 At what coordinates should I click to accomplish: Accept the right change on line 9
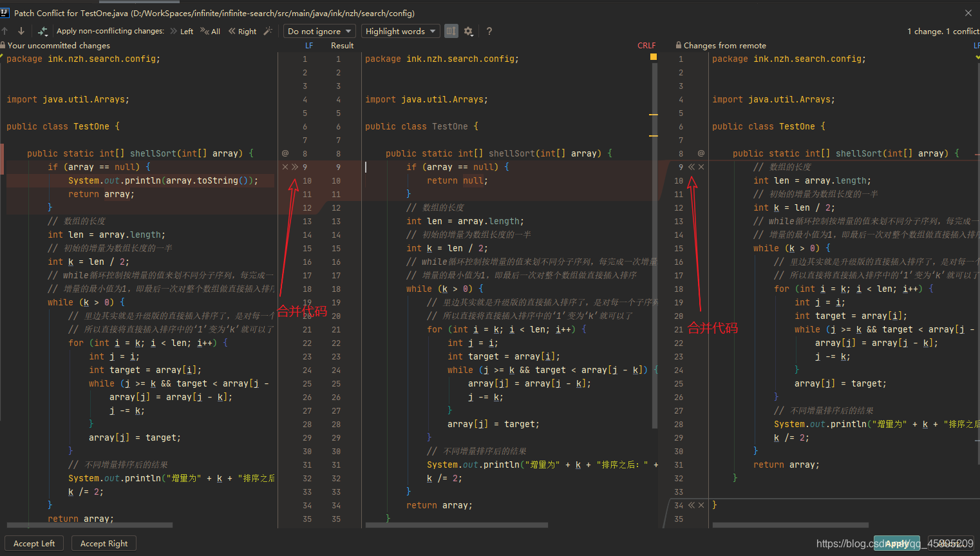coord(692,167)
